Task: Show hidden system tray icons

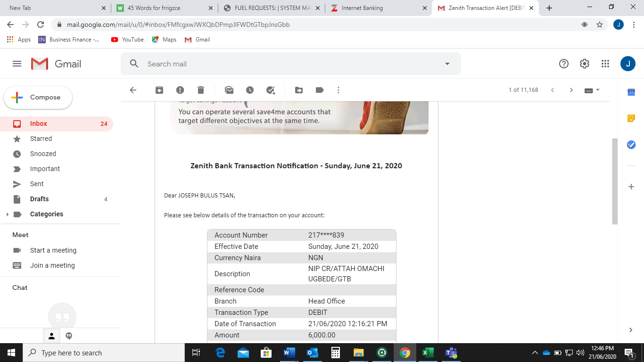Action: point(535,353)
